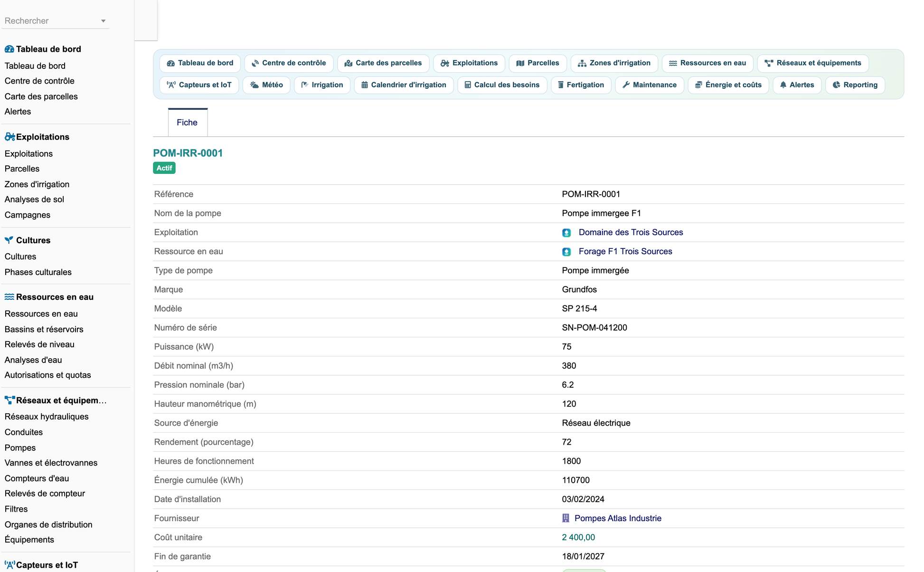Image resolution: width=924 pixels, height=572 pixels.
Task: Open Alertes in sidebar
Action: [x=18, y=112]
